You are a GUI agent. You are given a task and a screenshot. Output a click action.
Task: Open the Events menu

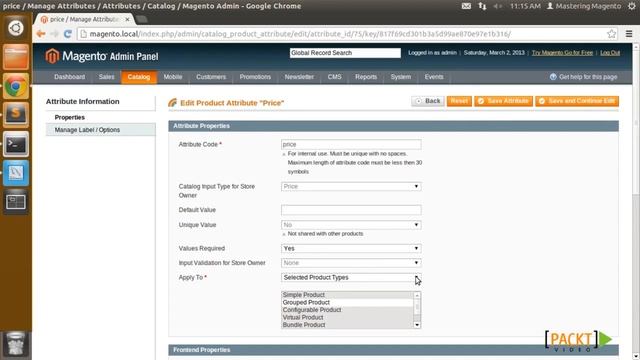coord(433,77)
